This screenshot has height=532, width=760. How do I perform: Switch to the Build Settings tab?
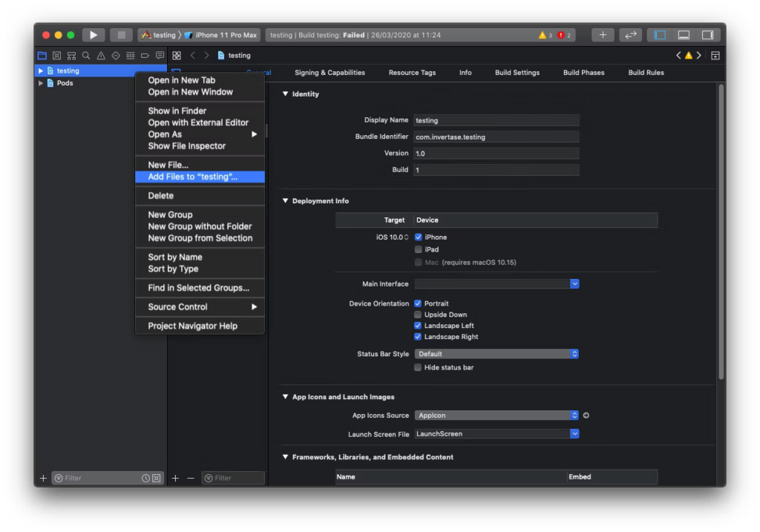[517, 73]
